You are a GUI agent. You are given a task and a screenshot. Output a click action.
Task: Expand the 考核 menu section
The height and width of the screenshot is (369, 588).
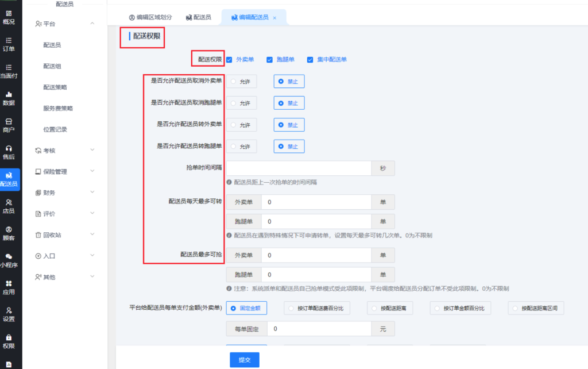click(x=92, y=150)
